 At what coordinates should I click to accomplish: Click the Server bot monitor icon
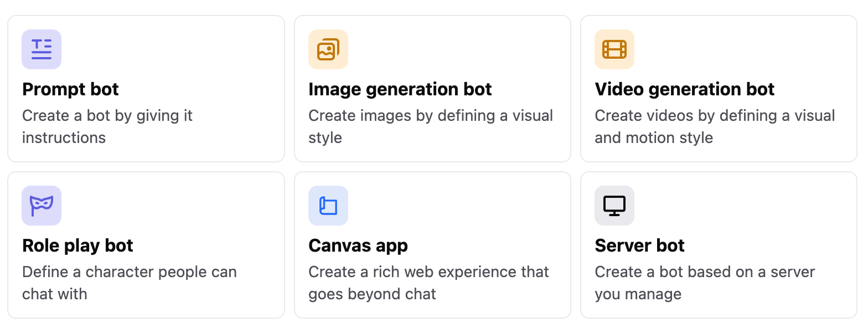click(x=614, y=206)
